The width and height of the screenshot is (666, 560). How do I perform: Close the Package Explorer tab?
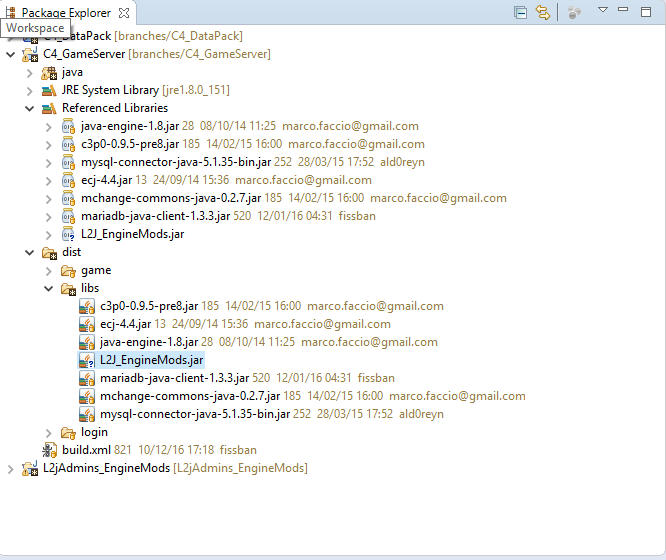(x=124, y=13)
